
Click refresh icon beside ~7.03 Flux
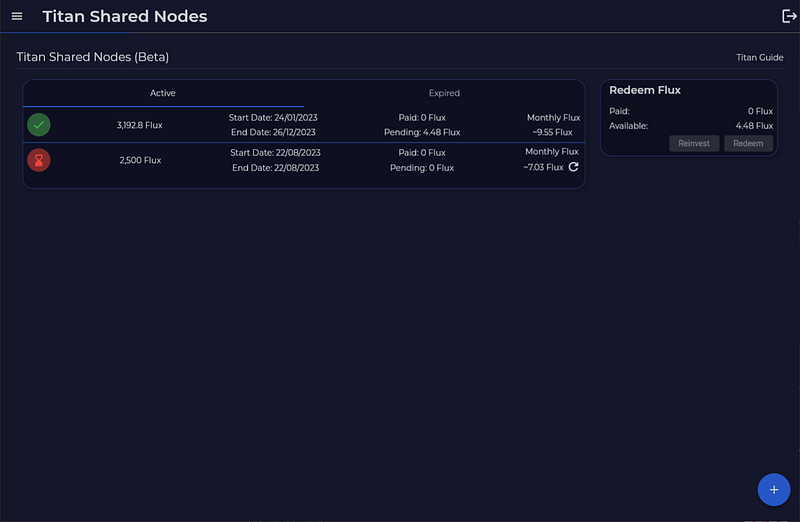574,167
